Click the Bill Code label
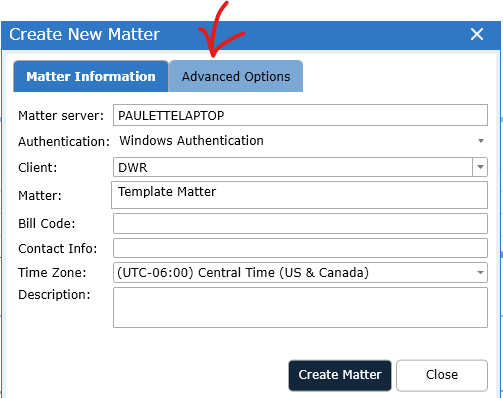The width and height of the screenshot is (503, 398). pyautogui.click(x=47, y=223)
